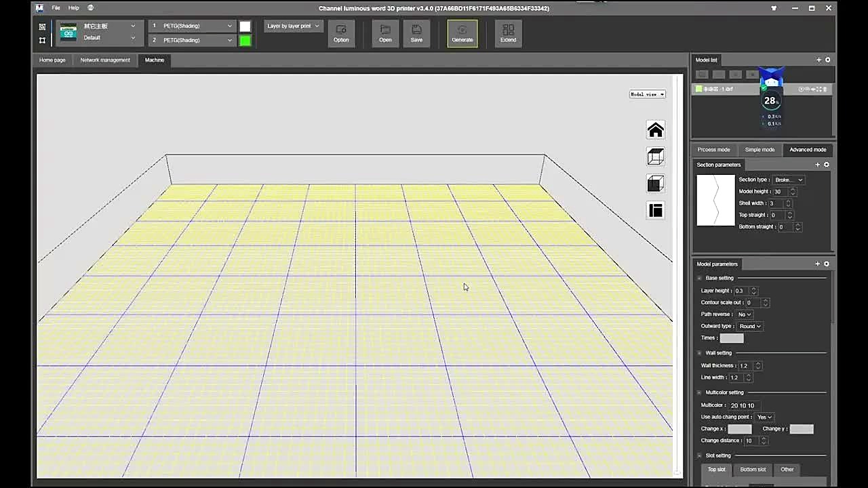Open the Option toolbar button
Screen dimensions: 868x488
(341, 33)
